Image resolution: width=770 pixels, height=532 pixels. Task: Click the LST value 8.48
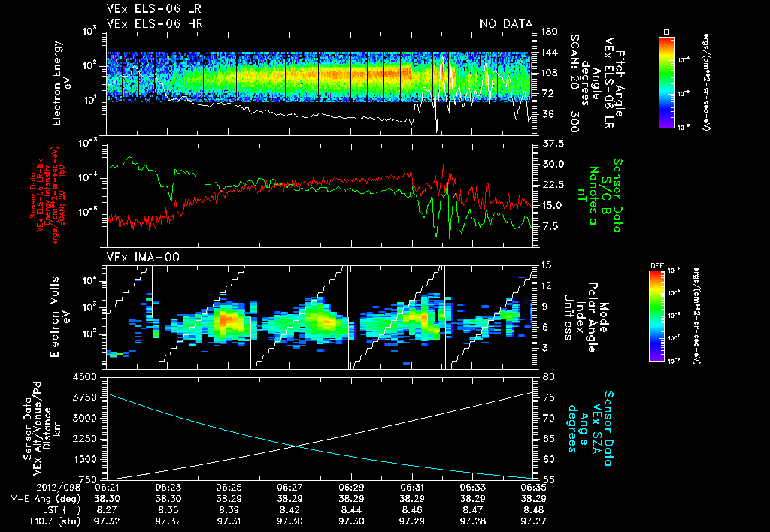[x=533, y=510]
